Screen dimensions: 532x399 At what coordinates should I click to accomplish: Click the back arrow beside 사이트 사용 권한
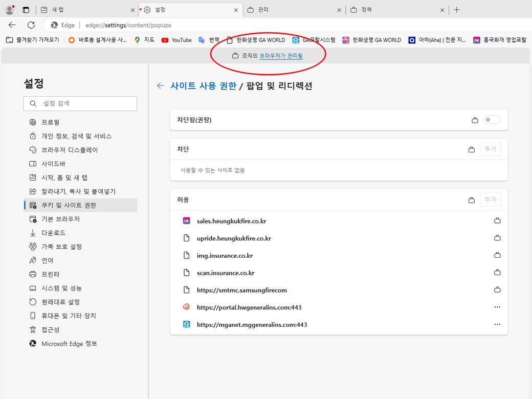(x=161, y=86)
